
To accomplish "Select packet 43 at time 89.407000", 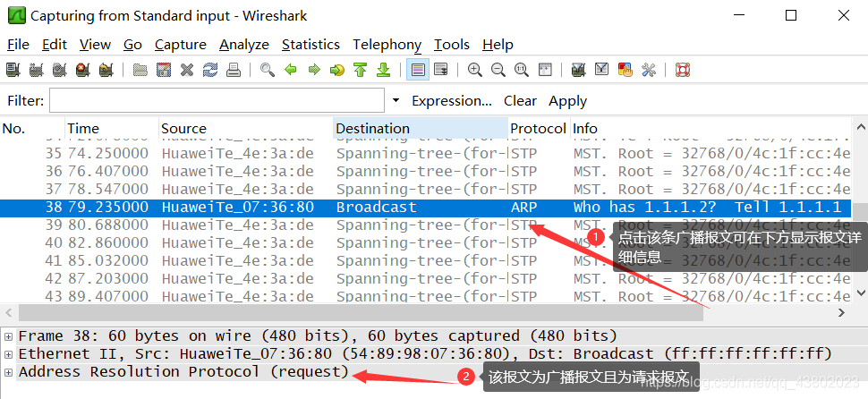I will point(425,296).
